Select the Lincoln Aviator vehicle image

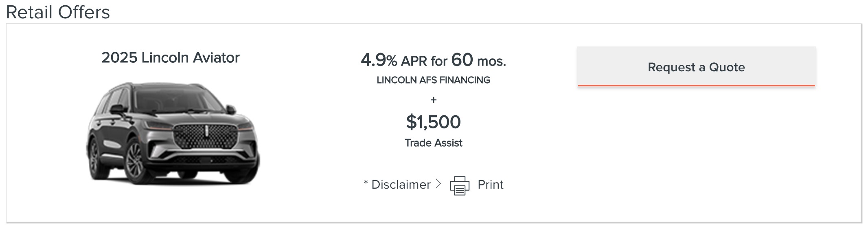173,133
